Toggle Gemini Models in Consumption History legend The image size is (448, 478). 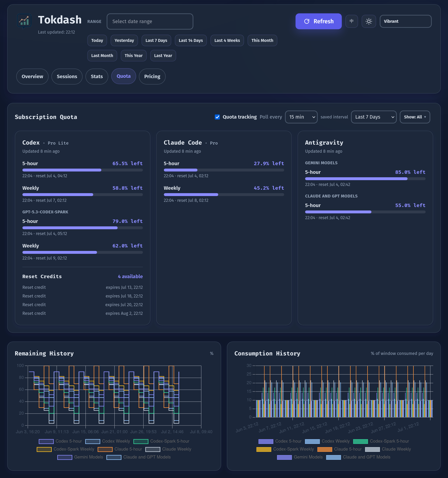(300, 457)
